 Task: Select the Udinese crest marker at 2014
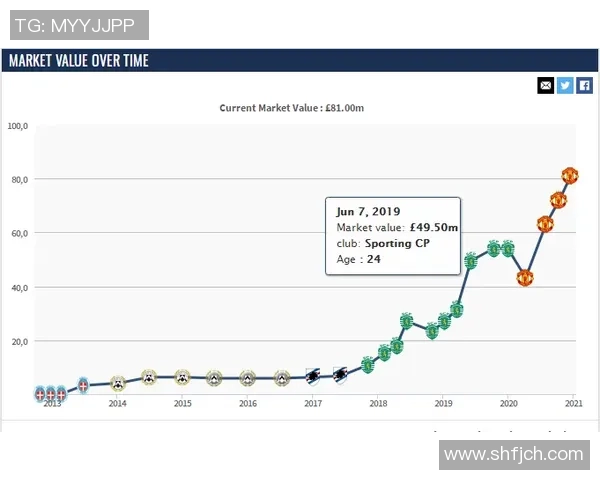tap(118, 382)
